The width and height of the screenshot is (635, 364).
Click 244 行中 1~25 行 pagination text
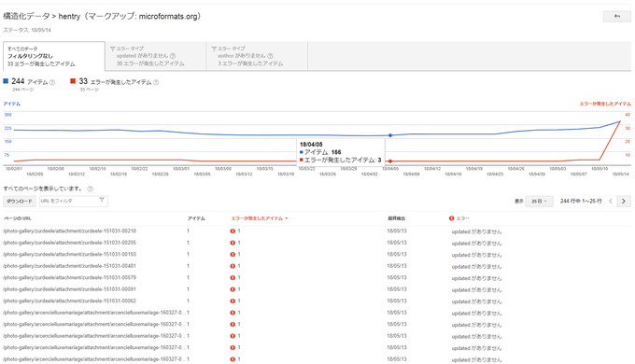tap(581, 202)
